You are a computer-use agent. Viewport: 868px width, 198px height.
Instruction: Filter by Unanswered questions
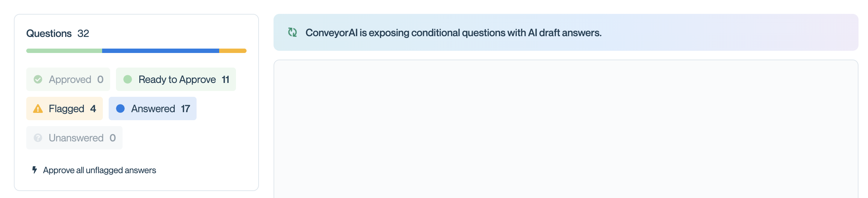point(74,138)
